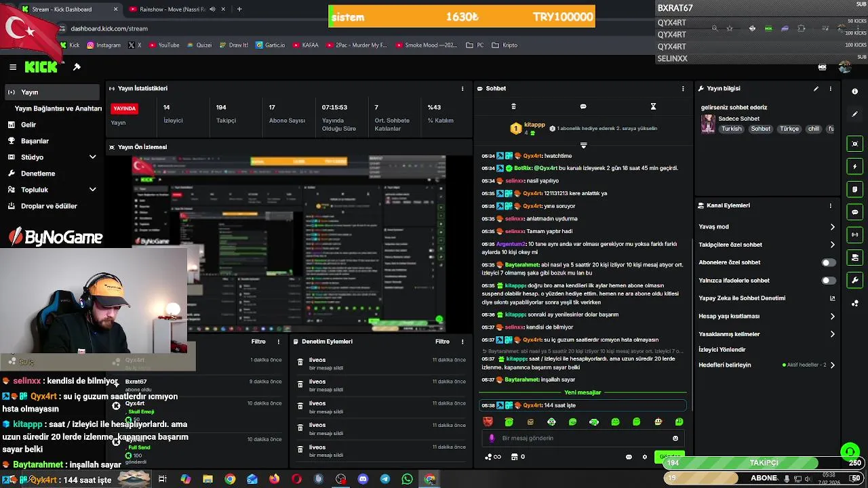Click the info icon in right sidebar
Image resolution: width=868 pixels, height=488 pixels.
pos(854,91)
